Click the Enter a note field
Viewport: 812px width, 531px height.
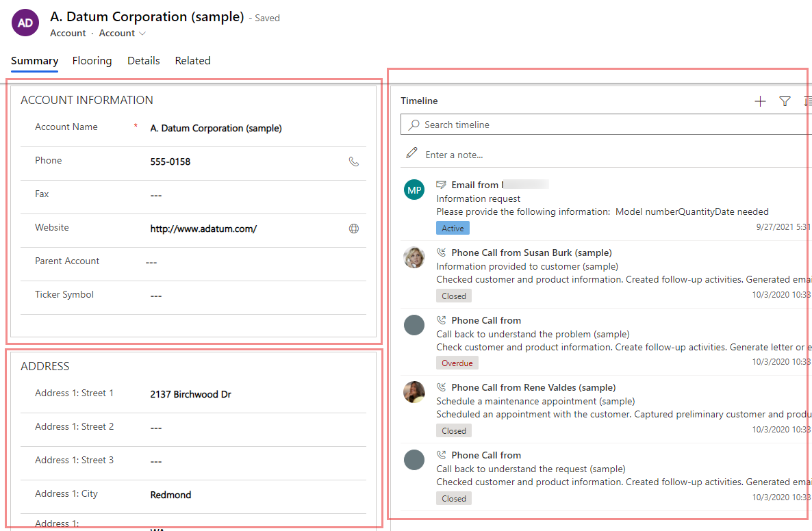coord(466,154)
